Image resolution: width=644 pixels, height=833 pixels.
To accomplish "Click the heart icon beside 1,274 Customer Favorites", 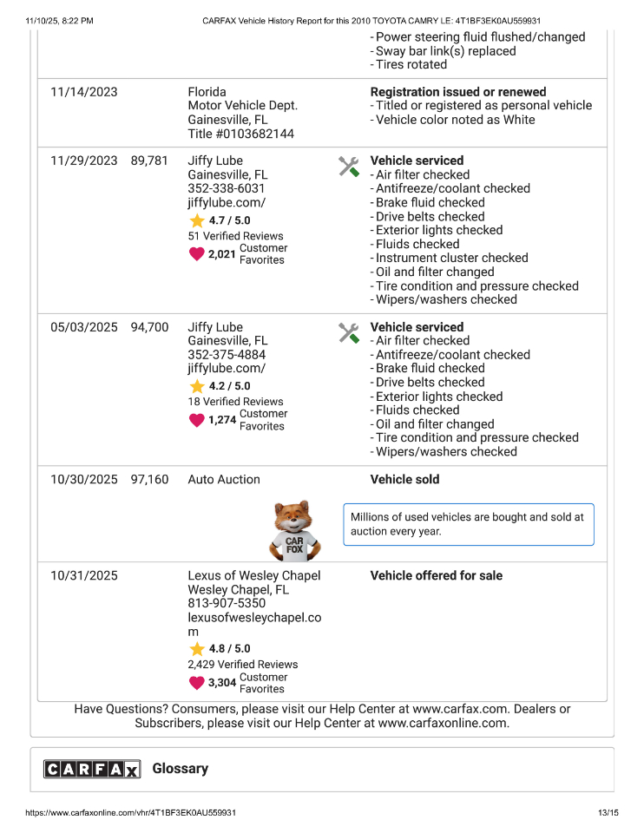I will [x=197, y=420].
